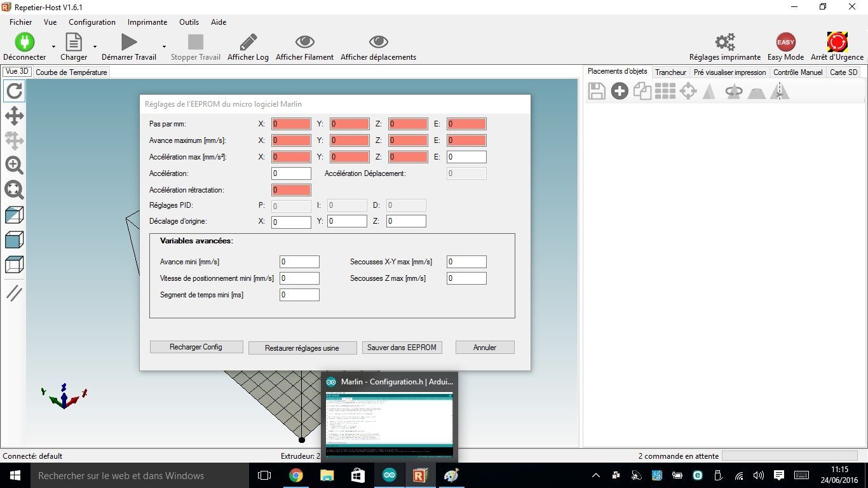Toggle parallel projection slashes icon
The height and width of the screenshot is (488, 868).
(x=14, y=293)
